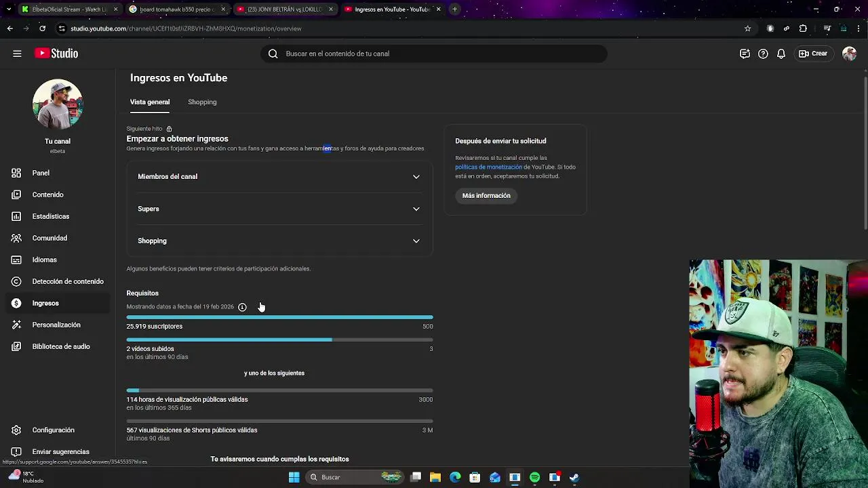Open Estadísticas in the sidebar
Screen dimensions: 868x488
point(51,216)
